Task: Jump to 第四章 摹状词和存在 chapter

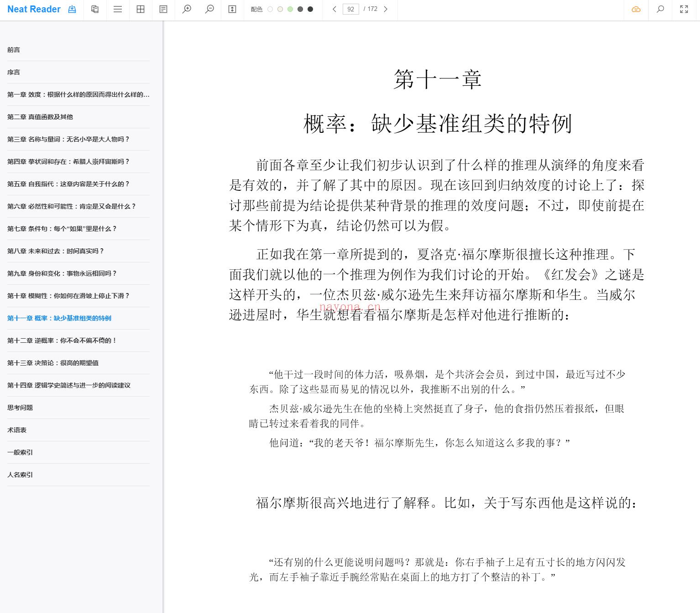Action: coord(78,162)
